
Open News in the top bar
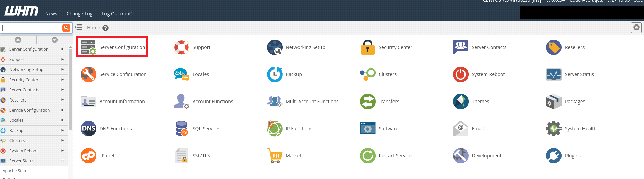tap(51, 14)
